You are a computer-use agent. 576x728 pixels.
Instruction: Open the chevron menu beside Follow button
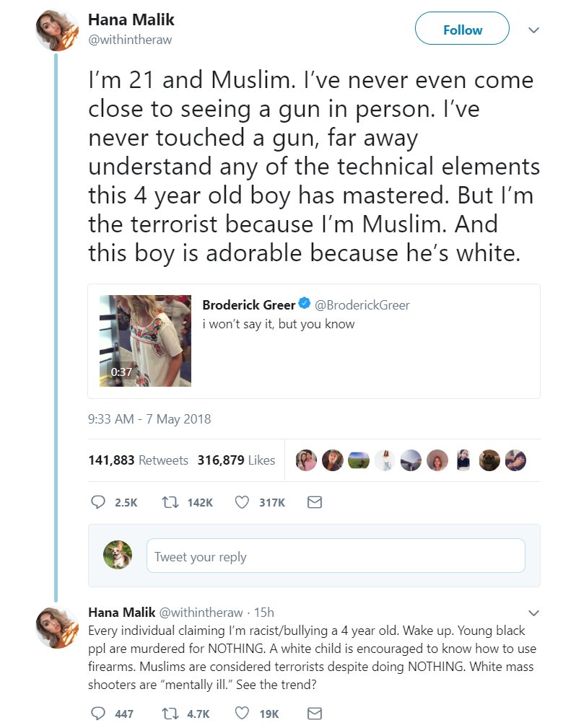(x=534, y=30)
